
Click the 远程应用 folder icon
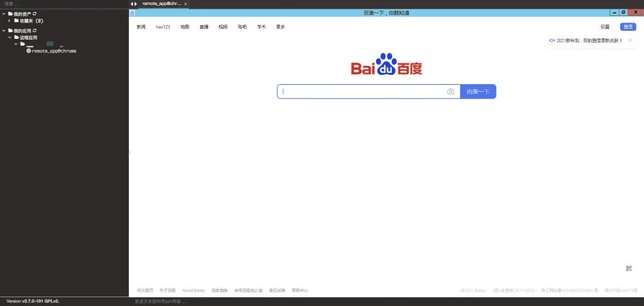coord(16,37)
